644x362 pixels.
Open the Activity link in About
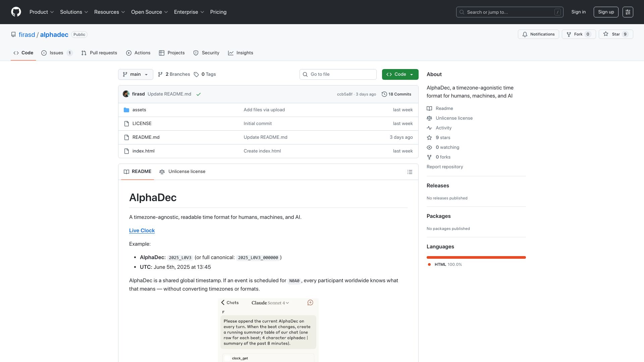point(439,128)
